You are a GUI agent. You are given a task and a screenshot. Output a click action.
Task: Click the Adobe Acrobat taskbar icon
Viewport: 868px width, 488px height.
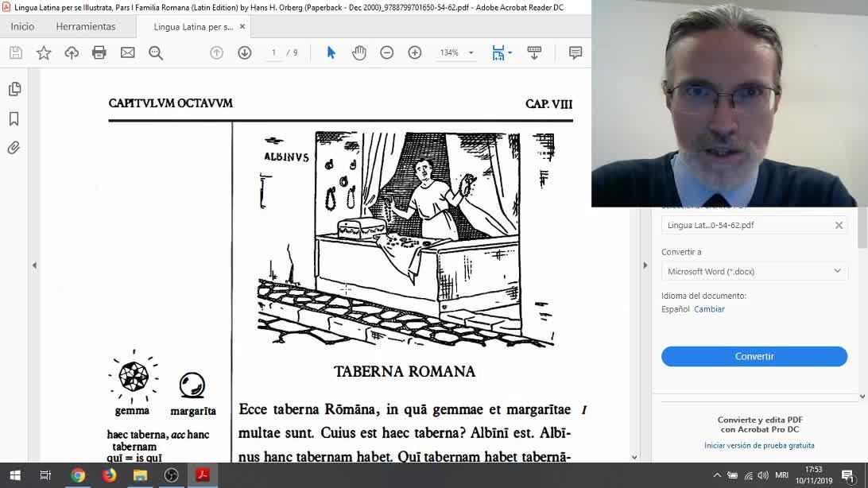203,475
